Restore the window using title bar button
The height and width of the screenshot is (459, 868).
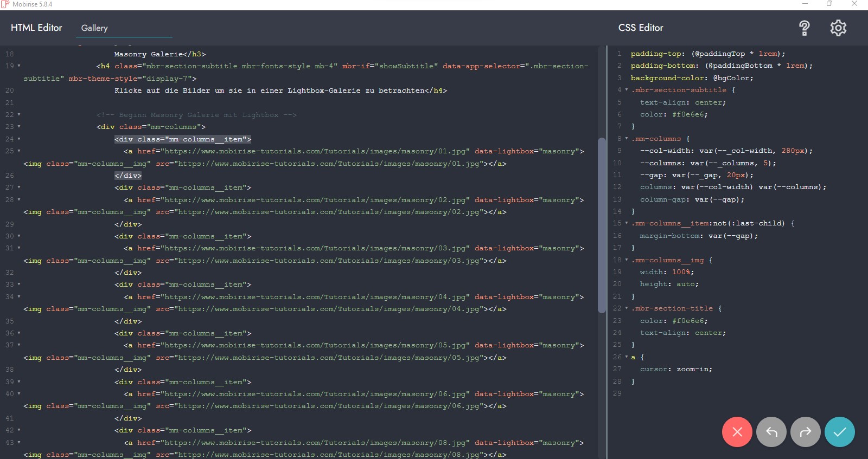coord(829,4)
